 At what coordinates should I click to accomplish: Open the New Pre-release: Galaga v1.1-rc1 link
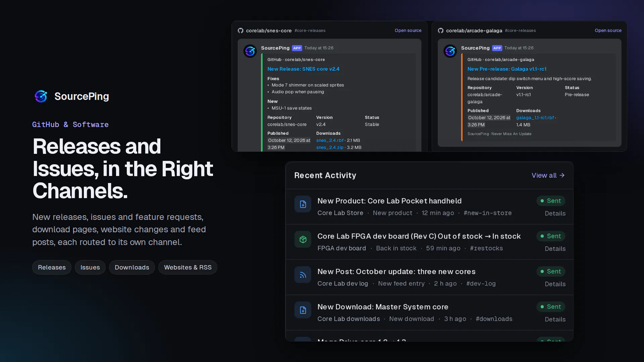click(507, 69)
